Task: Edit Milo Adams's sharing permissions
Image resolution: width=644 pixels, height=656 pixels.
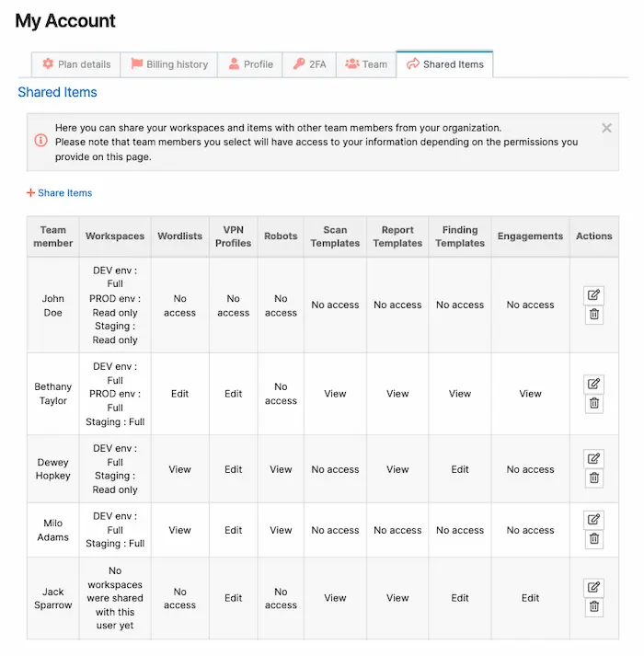Action: point(593,520)
